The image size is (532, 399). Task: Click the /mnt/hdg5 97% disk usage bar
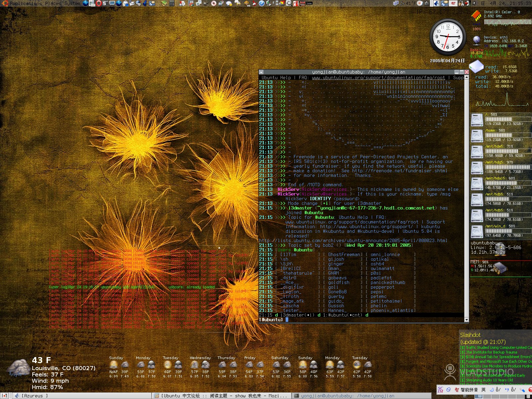tap(508, 167)
